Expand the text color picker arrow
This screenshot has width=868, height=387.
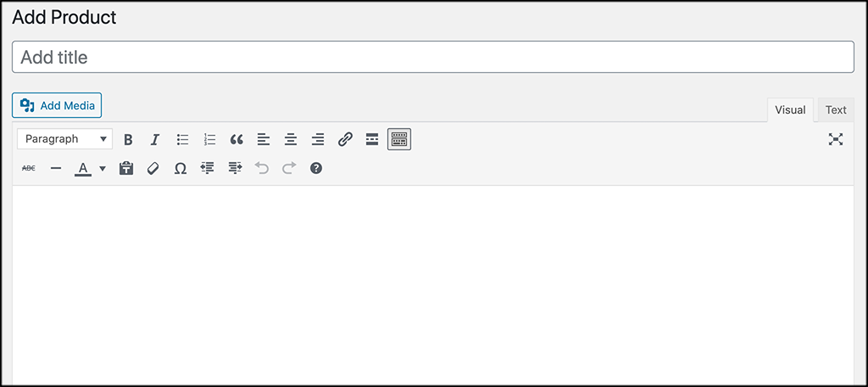coord(103,169)
